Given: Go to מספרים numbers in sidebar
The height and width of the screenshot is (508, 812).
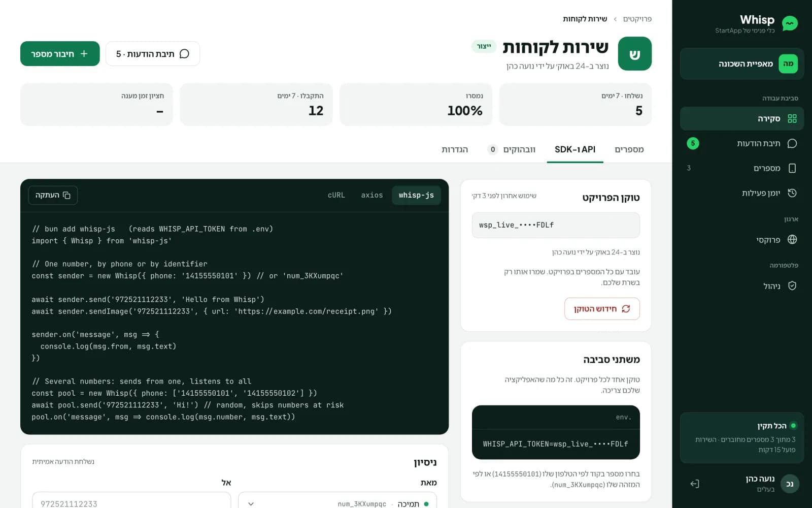Looking at the screenshot, I should (x=741, y=168).
